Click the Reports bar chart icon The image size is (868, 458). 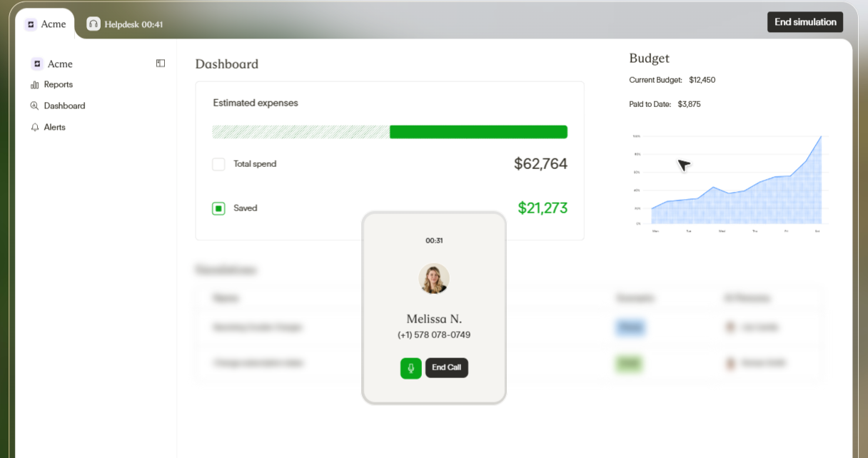pyautogui.click(x=34, y=85)
